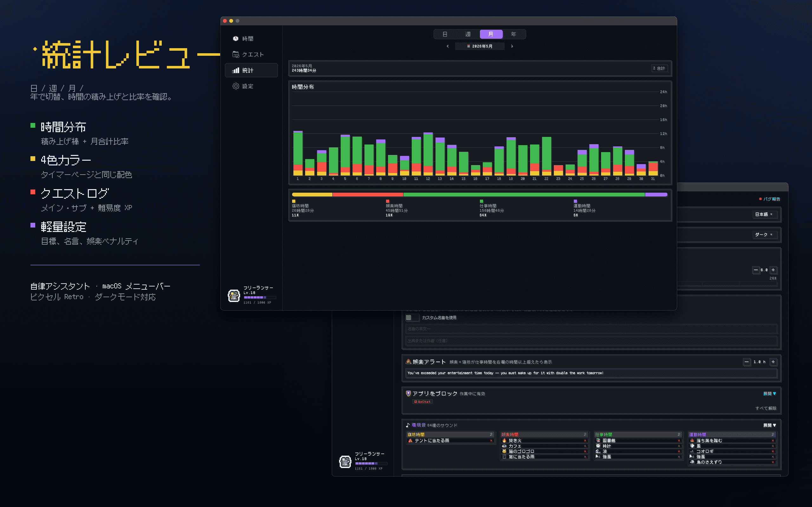Click the pin icon on 仕事時間 sound group
Image resolution: width=812 pixels, height=507 pixels.
pos(679,434)
